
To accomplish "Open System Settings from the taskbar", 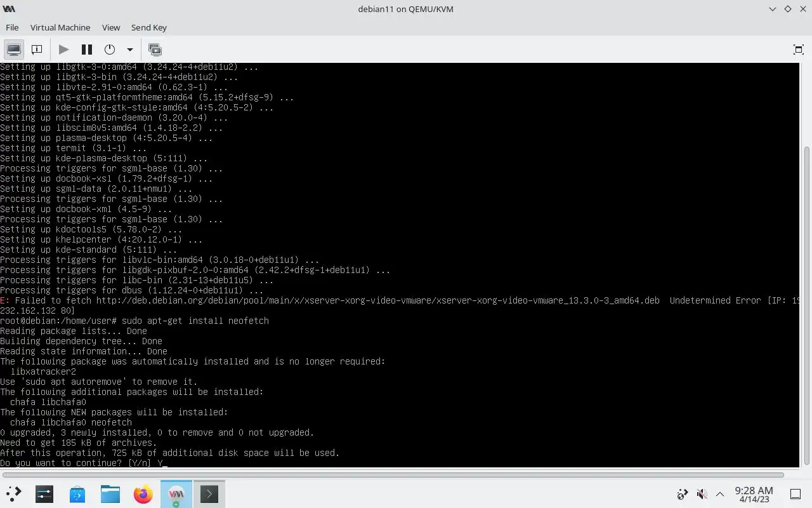I will click(x=44, y=493).
